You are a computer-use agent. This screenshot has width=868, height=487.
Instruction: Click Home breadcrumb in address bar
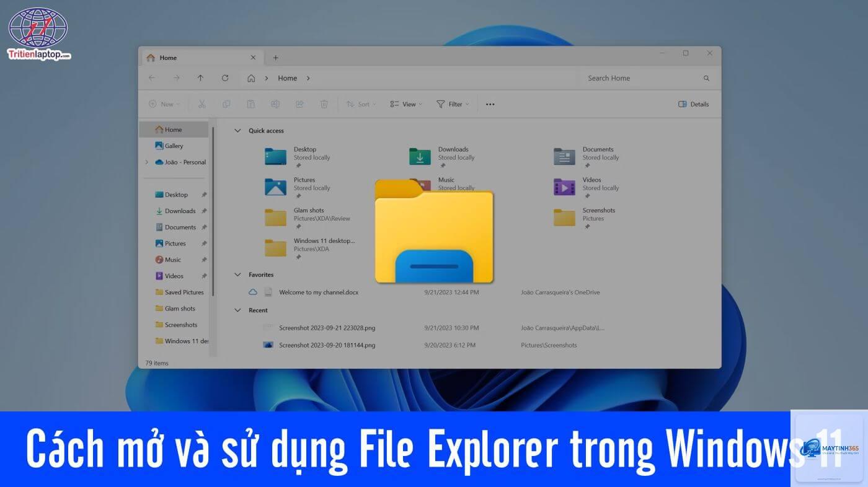coord(288,78)
